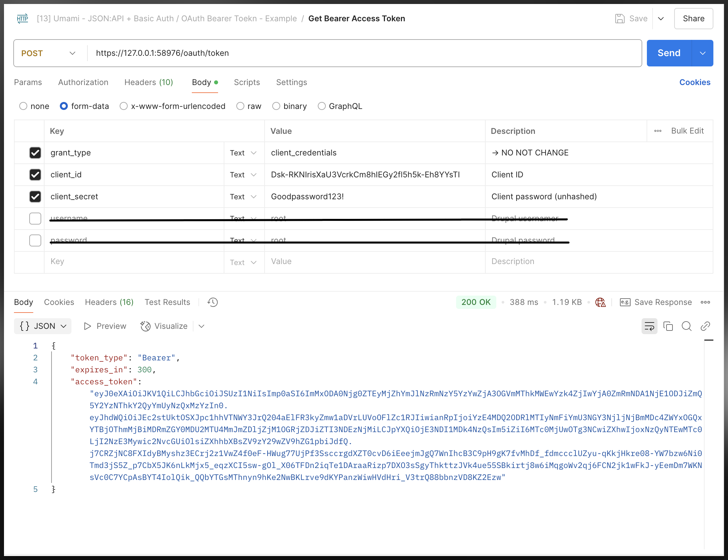
Task: Copy the response body to clipboard
Action: click(x=668, y=326)
